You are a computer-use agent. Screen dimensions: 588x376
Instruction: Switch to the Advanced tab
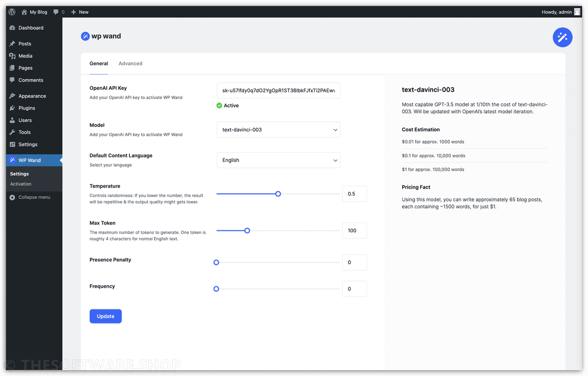(x=130, y=64)
